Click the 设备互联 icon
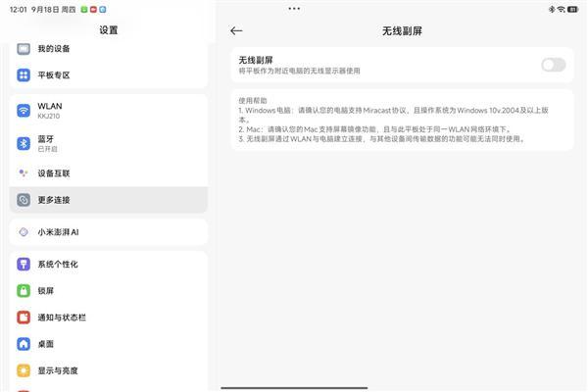Image resolution: width=588 pixels, height=392 pixels. point(24,173)
